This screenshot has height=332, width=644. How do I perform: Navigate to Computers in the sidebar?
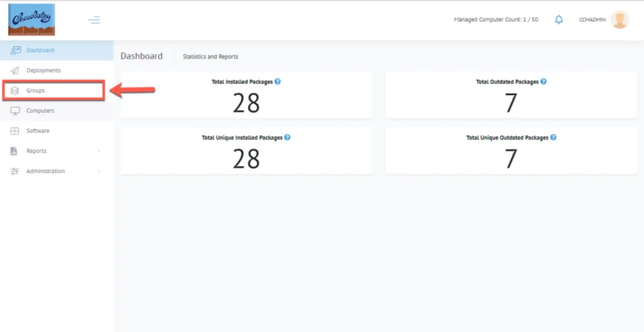57,111
